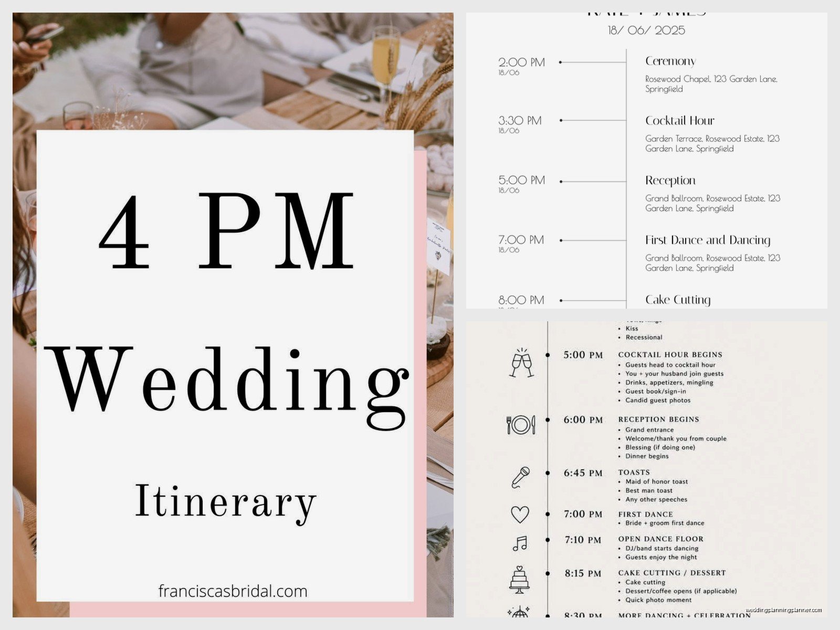Click the 'Reception' event heading

670,181
